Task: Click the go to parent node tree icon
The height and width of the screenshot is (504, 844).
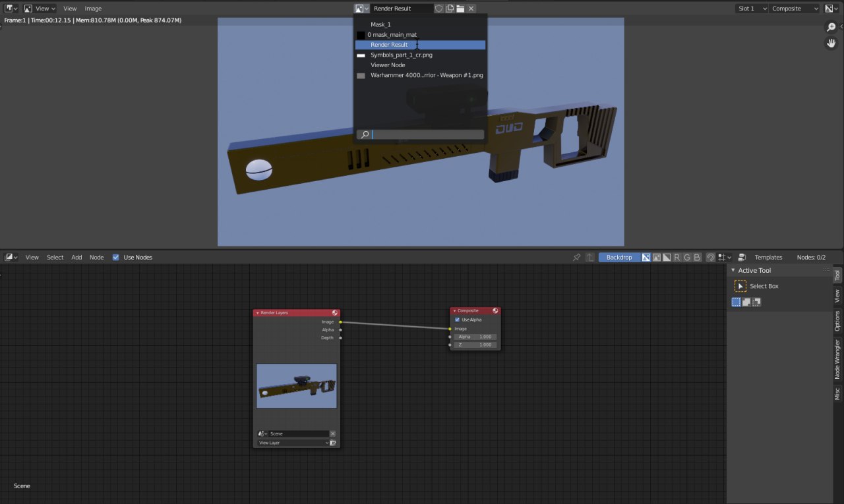Action: [590, 258]
